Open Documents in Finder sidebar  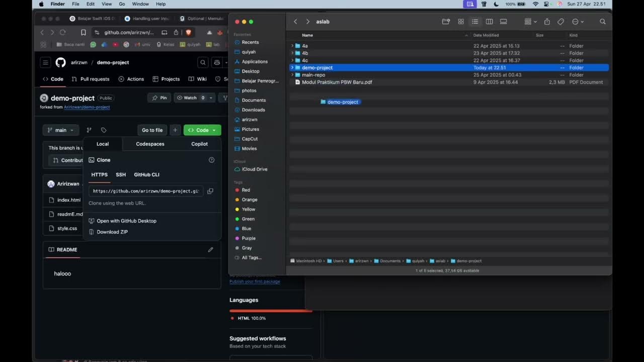click(254, 100)
